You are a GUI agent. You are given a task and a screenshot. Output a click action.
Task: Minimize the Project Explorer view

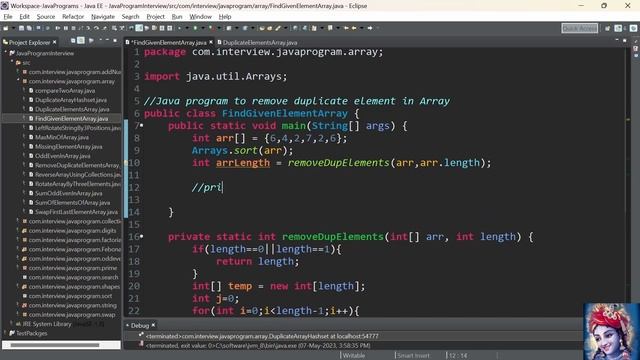[107, 40]
